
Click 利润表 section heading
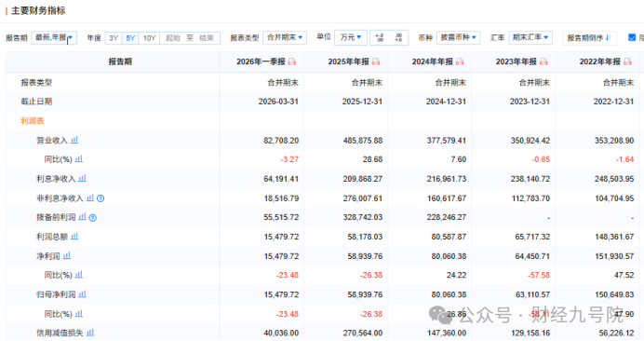(x=33, y=121)
